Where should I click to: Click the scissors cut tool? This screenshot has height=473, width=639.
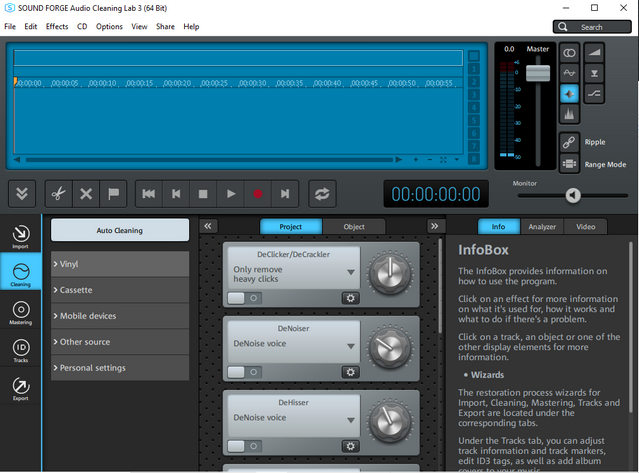(58, 194)
